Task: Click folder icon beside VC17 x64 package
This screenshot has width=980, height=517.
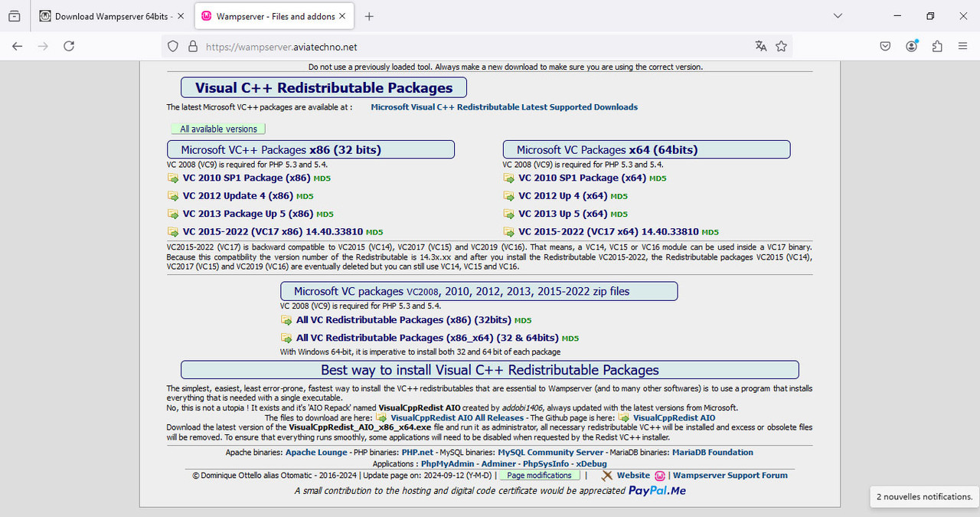Action: pyautogui.click(x=509, y=231)
